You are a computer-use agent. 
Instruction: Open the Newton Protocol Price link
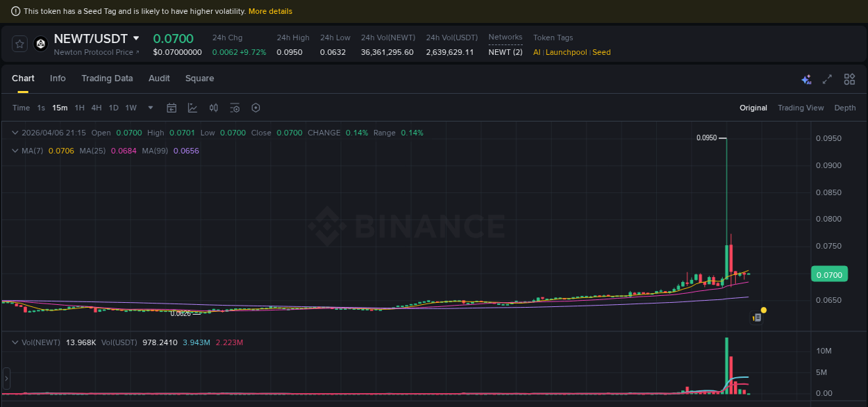tap(97, 52)
